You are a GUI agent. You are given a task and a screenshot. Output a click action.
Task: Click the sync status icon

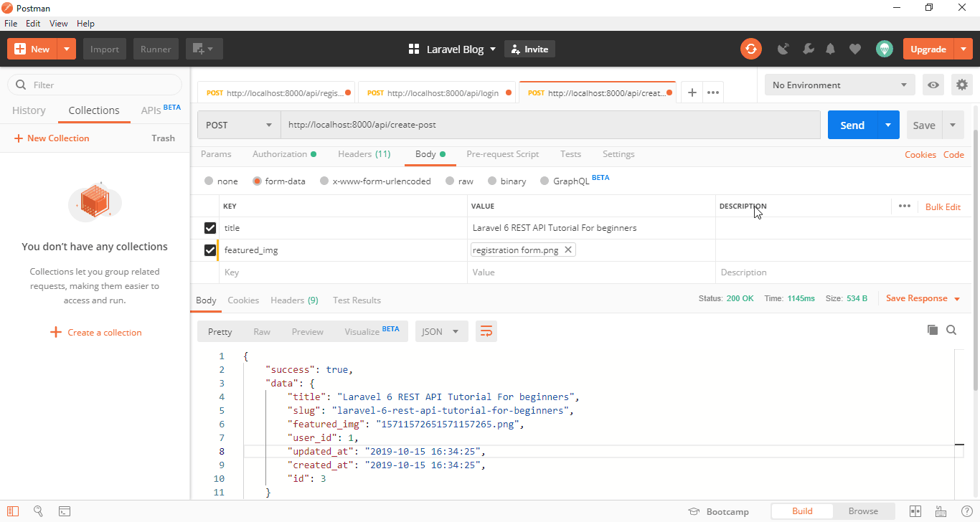tap(751, 49)
